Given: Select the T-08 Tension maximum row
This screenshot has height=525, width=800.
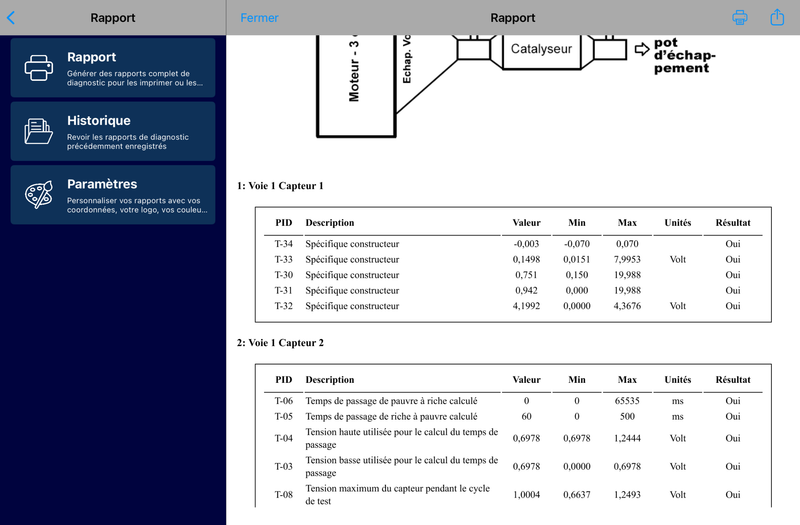Looking at the screenshot, I should click(513, 494).
